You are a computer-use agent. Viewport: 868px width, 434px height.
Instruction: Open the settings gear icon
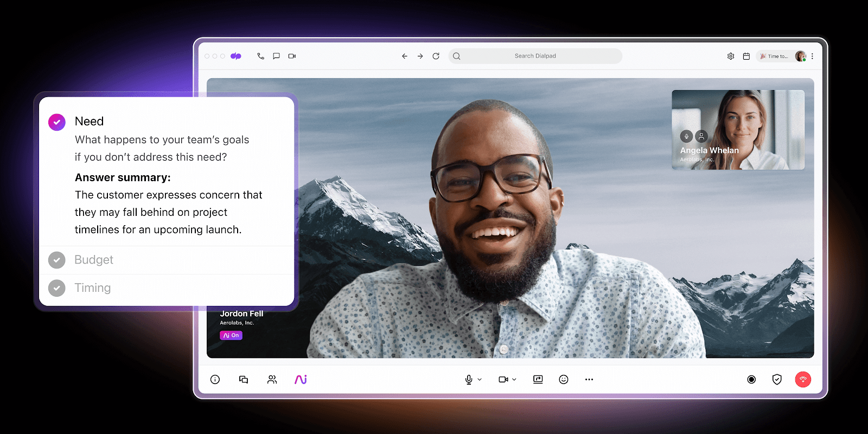731,56
